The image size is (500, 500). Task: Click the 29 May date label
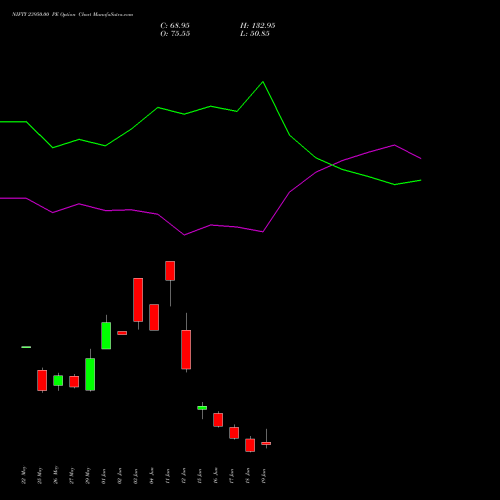[88, 475]
